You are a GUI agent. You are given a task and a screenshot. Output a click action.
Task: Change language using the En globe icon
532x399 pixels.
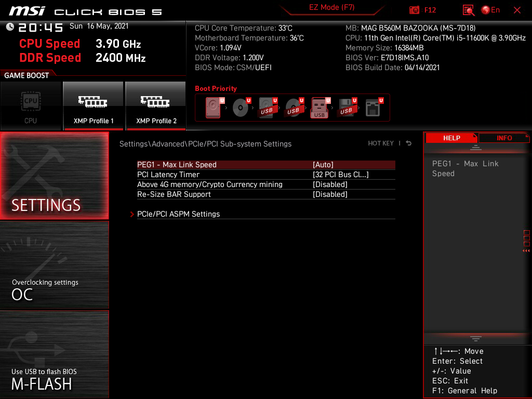(x=490, y=10)
